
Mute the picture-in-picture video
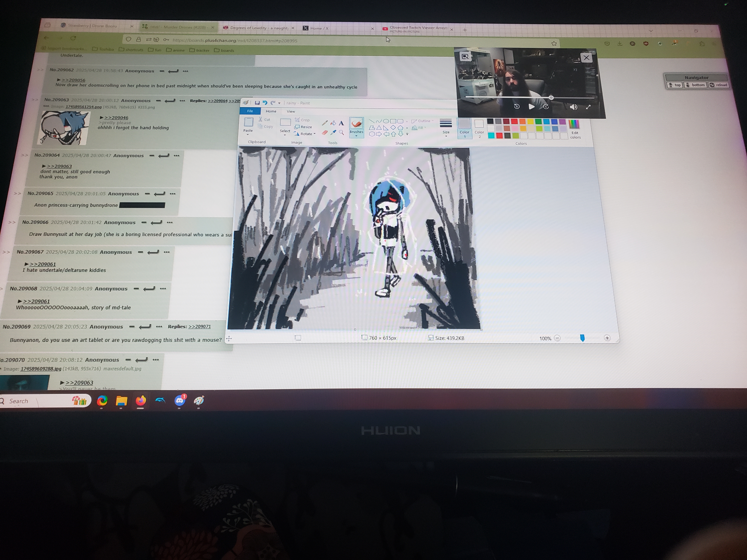pyautogui.click(x=573, y=107)
